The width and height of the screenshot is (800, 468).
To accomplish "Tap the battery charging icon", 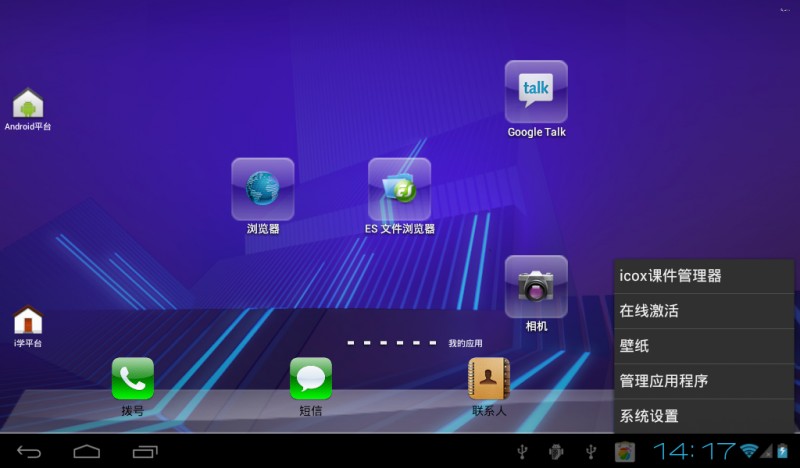I will coord(783,451).
